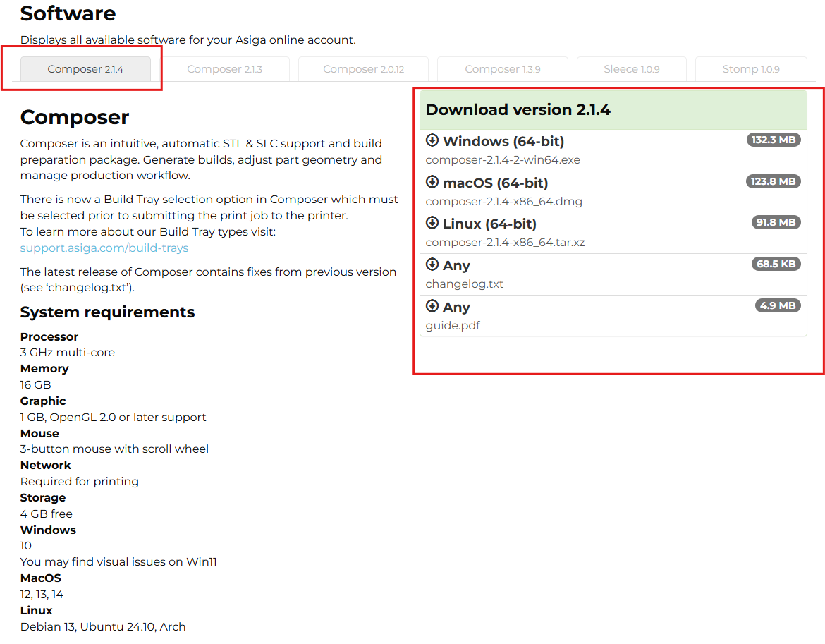Click the 123.8 MB size badge
Viewport: 825px width, 644px height.
click(773, 181)
